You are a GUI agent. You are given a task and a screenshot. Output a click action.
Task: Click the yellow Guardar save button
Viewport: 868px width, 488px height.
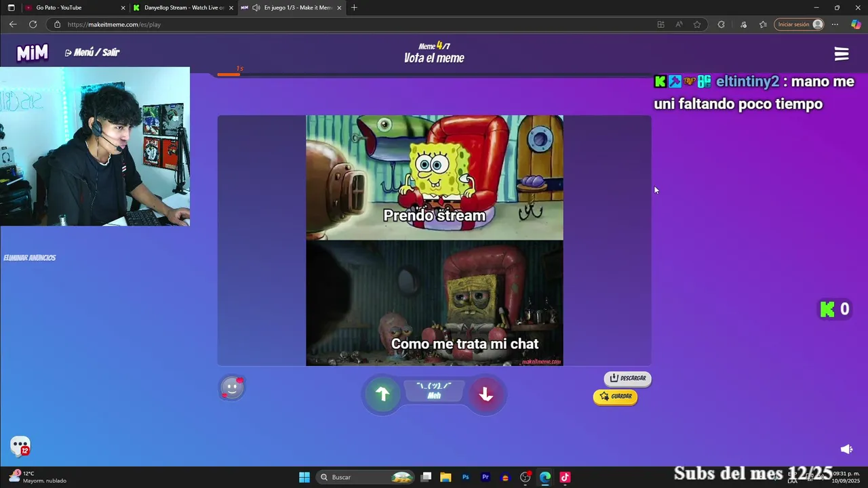tap(615, 396)
